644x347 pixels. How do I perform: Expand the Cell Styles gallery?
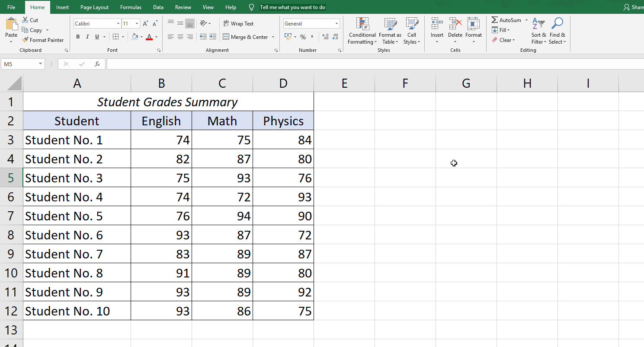point(412,30)
